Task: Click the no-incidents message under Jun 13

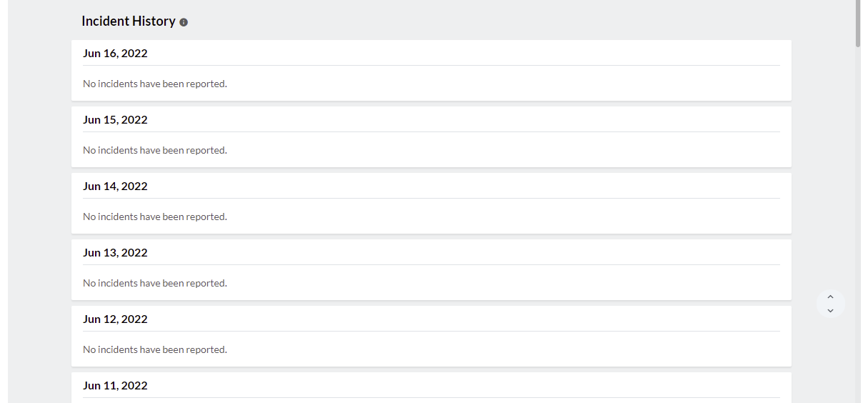Action: coord(155,284)
